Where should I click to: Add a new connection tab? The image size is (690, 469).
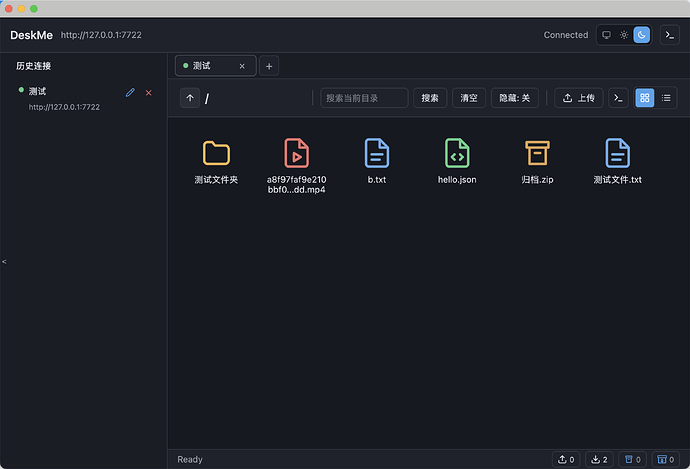(269, 66)
